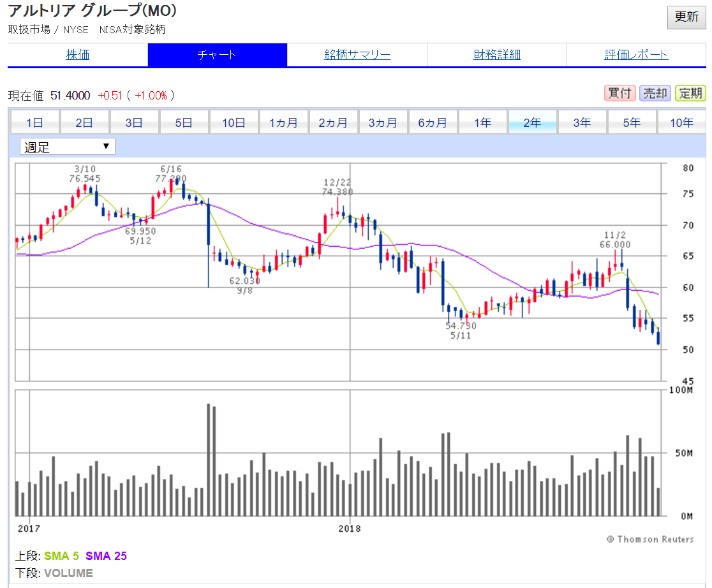Click the 更新 refresh button
Screen dimensions: 712x588
click(686, 17)
